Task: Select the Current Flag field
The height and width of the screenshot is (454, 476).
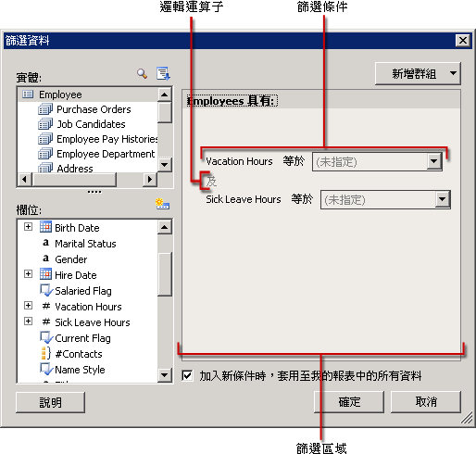Action: (82, 338)
